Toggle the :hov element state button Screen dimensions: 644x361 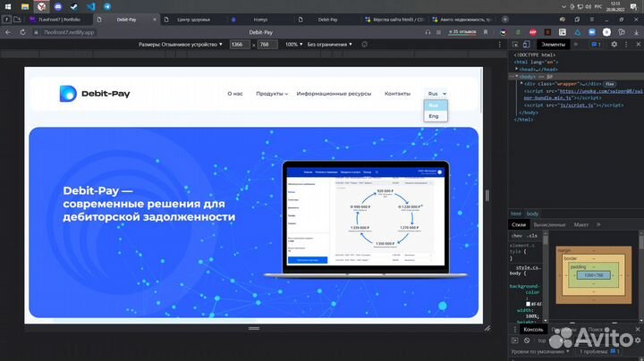tap(517, 236)
